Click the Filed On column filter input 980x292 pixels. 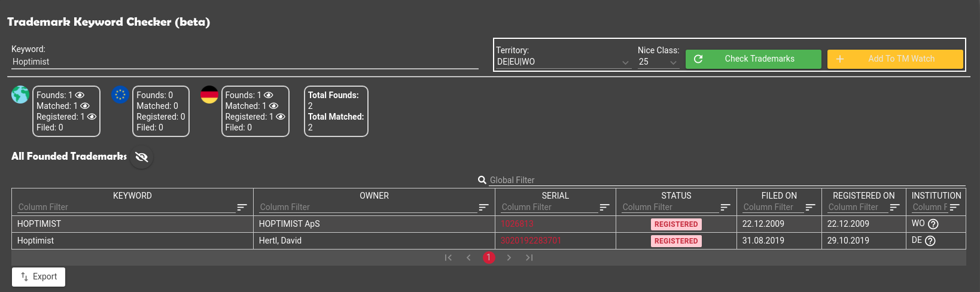(773, 207)
